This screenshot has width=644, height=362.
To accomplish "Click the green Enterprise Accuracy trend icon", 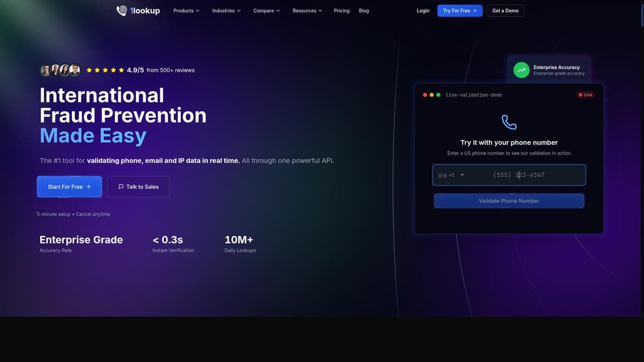I will [x=521, y=70].
